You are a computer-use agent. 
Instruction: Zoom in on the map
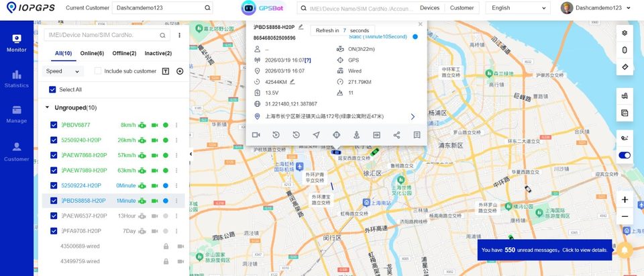(625, 199)
